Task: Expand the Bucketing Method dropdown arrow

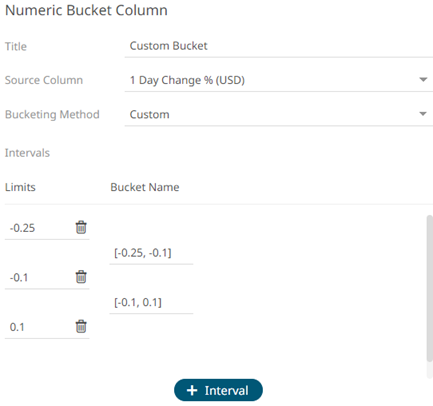Action: pyautogui.click(x=423, y=114)
